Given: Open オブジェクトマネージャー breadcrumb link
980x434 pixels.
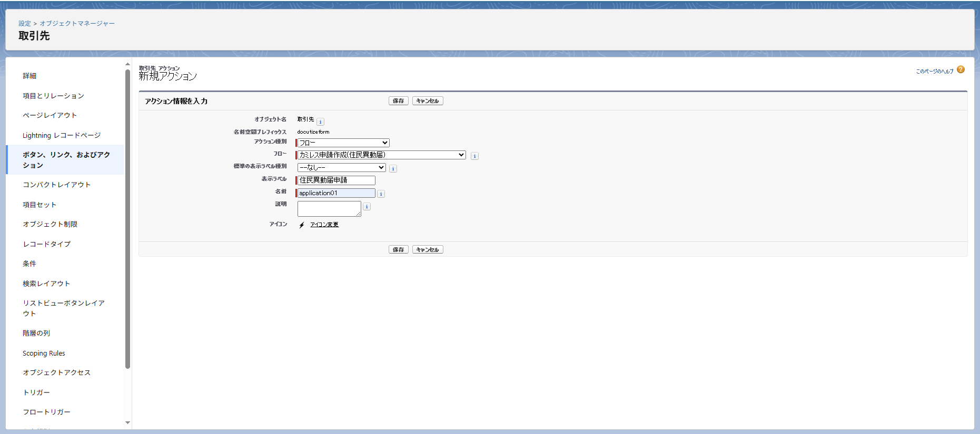Looking at the screenshot, I should [x=77, y=24].
